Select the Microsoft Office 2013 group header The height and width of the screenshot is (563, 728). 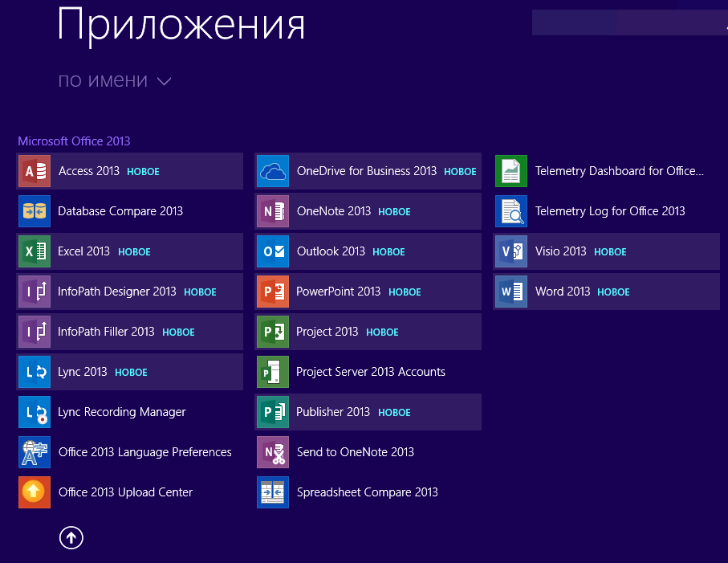(x=74, y=141)
